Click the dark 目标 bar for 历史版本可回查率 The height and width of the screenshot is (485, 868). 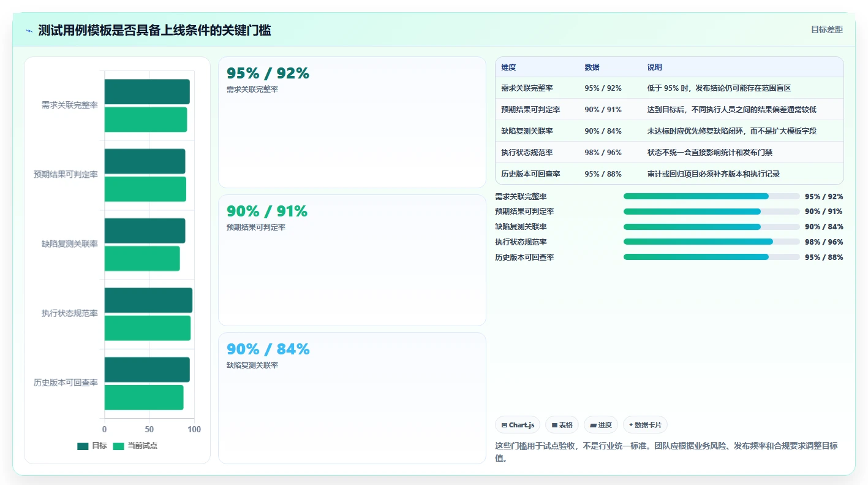coord(147,370)
